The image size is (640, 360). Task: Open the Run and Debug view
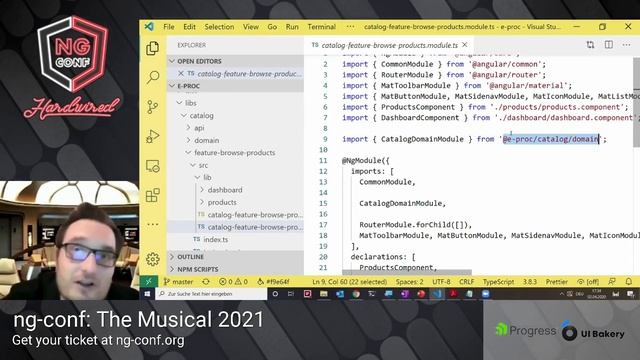[152, 136]
